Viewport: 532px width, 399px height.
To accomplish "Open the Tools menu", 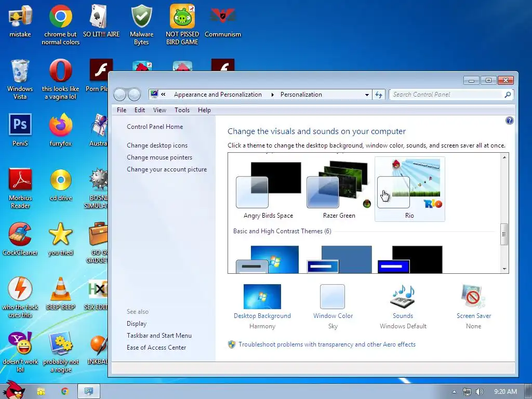I will click(182, 110).
